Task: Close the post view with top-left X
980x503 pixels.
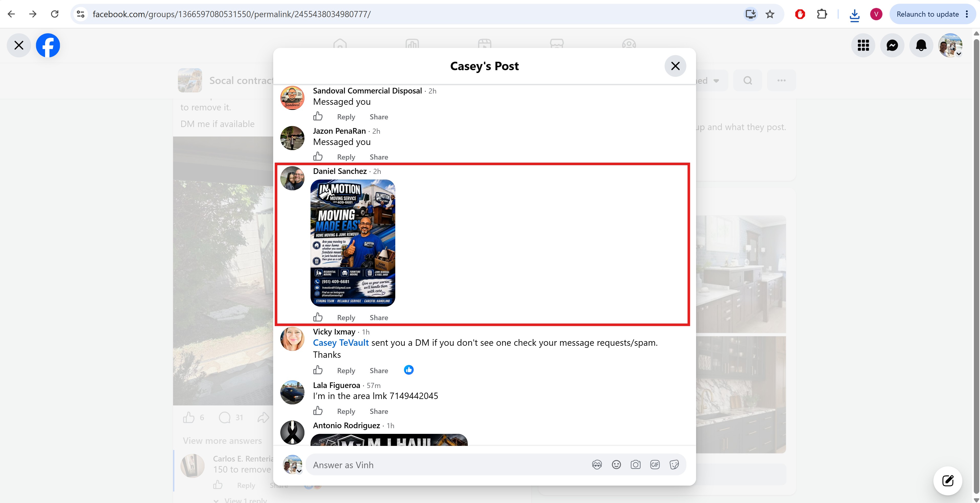Action: coord(19,45)
